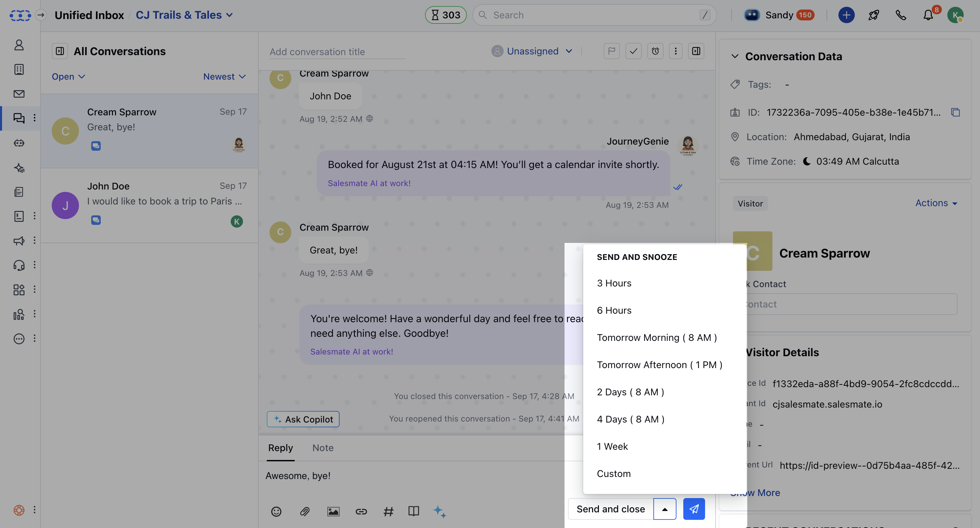The width and height of the screenshot is (980, 528).
Task: Send the reply with paper plane button
Action: click(694, 509)
